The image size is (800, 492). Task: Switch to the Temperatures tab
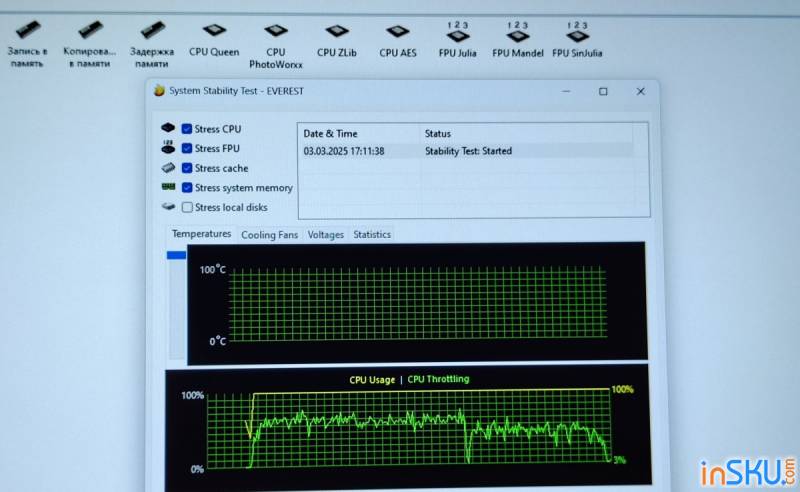point(202,234)
